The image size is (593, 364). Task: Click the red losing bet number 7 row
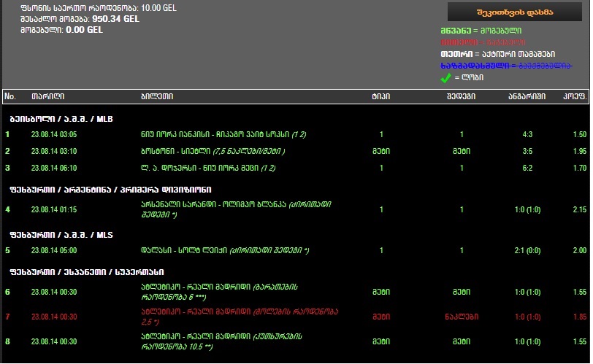[x=296, y=317]
